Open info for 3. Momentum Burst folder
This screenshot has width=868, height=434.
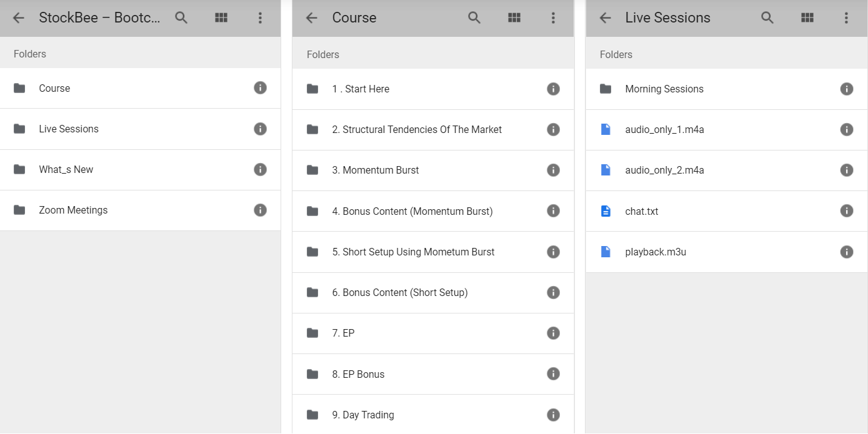tap(553, 170)
